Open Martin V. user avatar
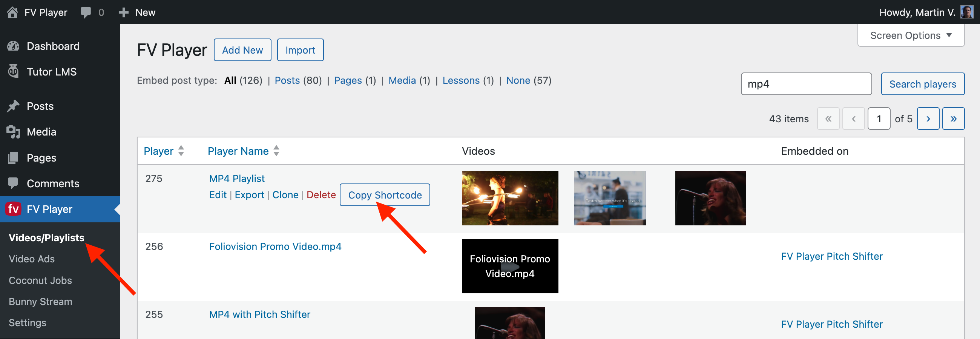Viewport: 980px width, 339px height. tap(967, 12)
